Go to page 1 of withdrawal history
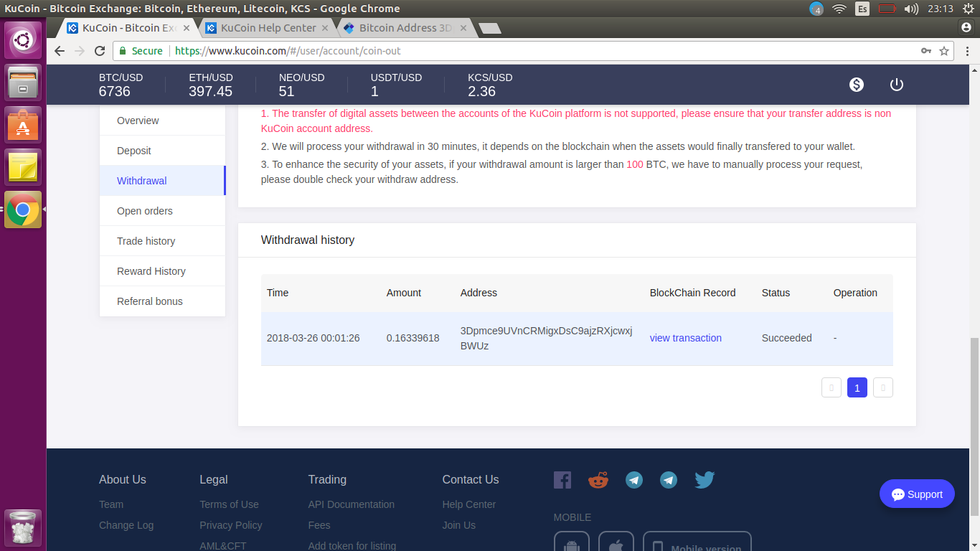This screenshot has width=980, height=551. [857, 387]
